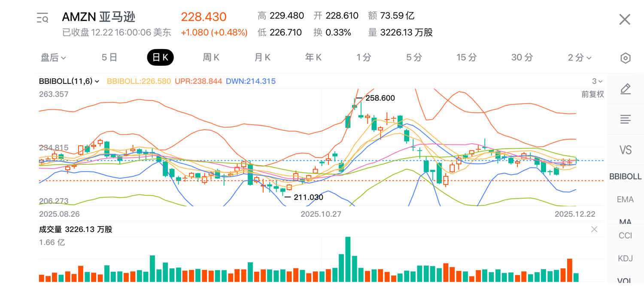The width and height of the screenshot is (644, 298).
Task: Click the 开 228.610 open value
Action: tap(336, 16)
